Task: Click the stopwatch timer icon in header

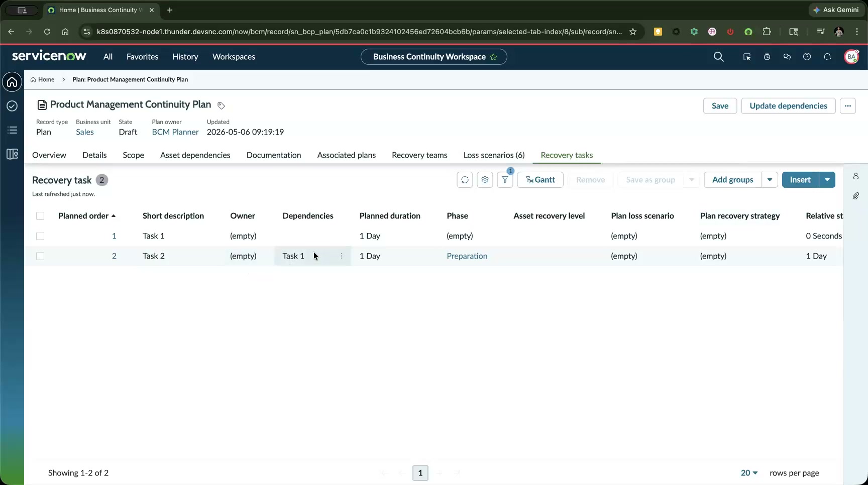Action: [x=767, y=57]
